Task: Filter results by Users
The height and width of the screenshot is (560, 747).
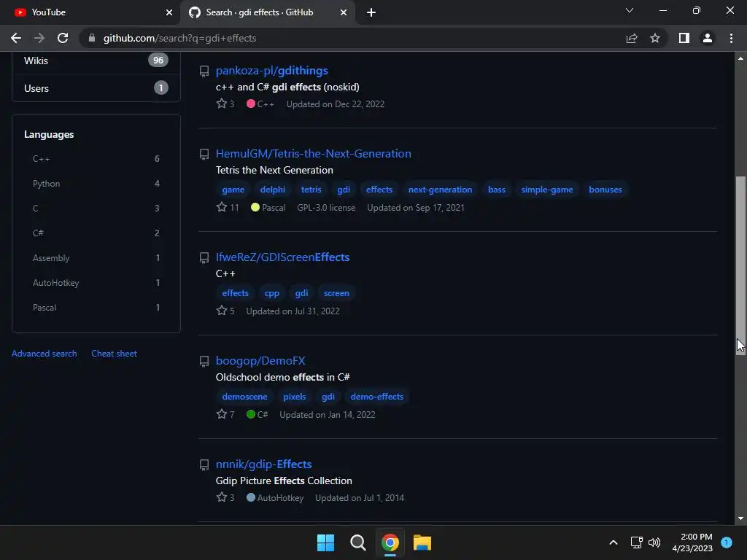Action: [x=96, y=88]
